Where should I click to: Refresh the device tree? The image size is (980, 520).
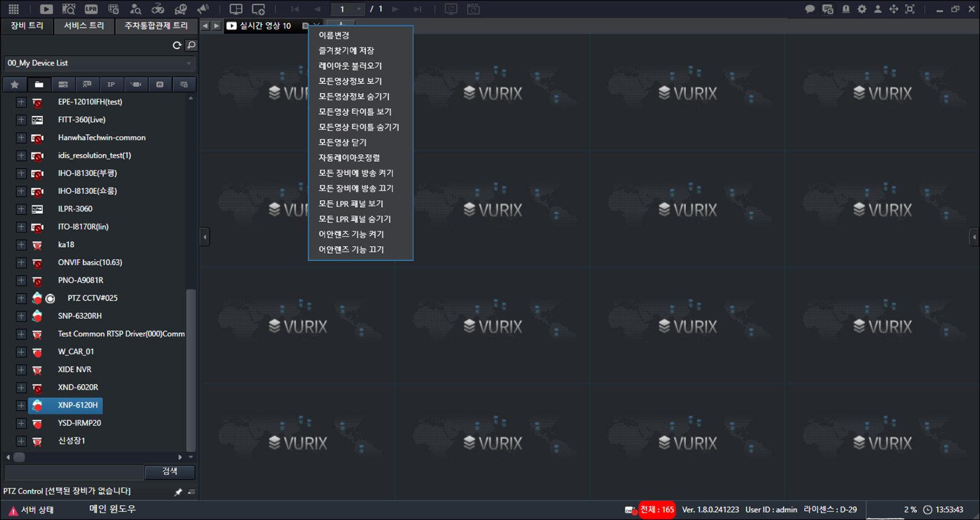[177, 45]
